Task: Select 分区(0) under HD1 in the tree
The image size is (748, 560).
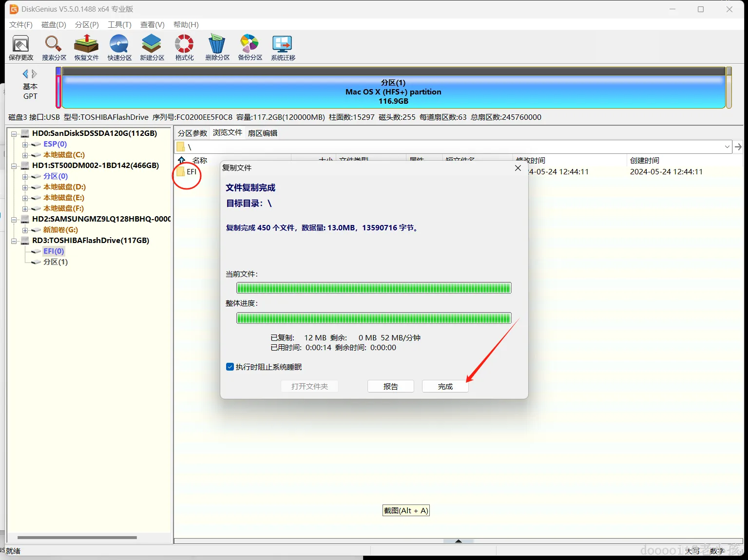Action: [56, 176]
